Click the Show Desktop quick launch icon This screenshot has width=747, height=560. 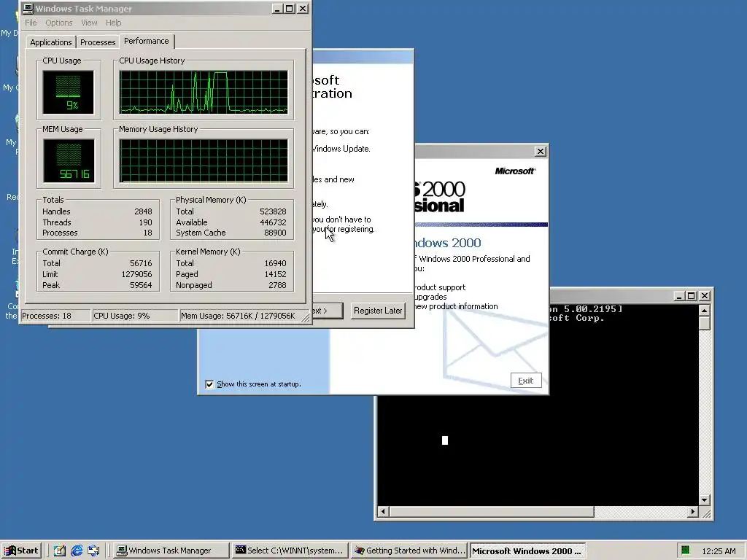click(x=60, y=551)
